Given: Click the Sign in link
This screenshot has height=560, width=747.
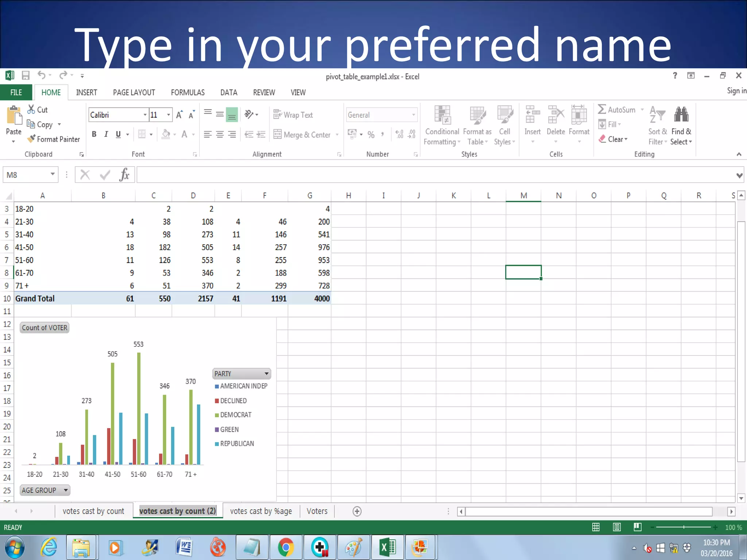Looking at the screenshot, I should pyautogui.click(x=736, y=91).
